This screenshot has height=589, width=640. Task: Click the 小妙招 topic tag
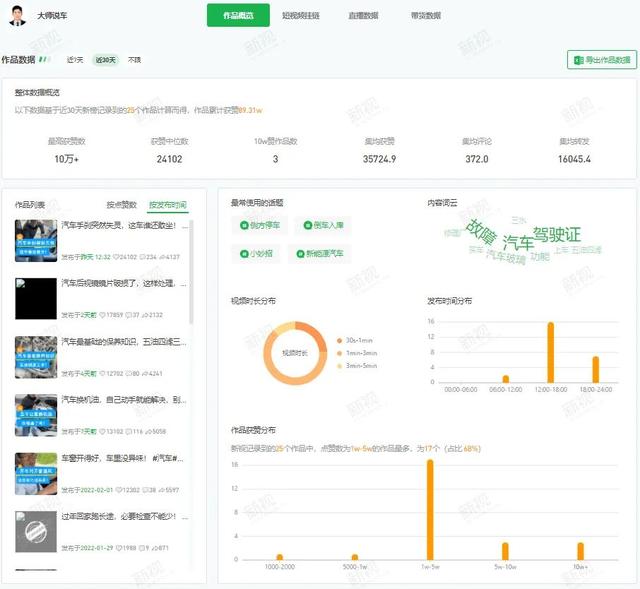point(255,254)
